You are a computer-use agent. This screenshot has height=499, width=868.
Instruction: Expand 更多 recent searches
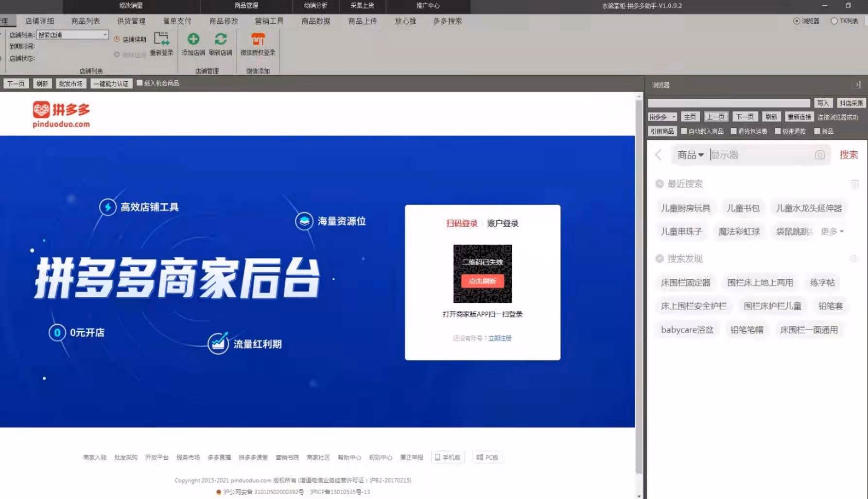pos(833,232)
